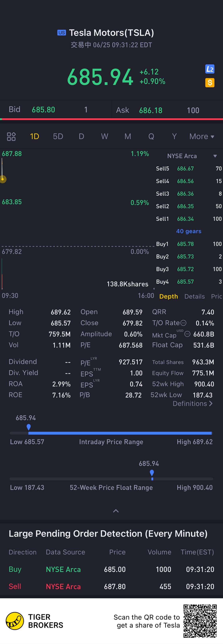This screenshot has width=223, height=644.
Task: Tap the 138.8Kshares volume label
Action: (128, 284)
